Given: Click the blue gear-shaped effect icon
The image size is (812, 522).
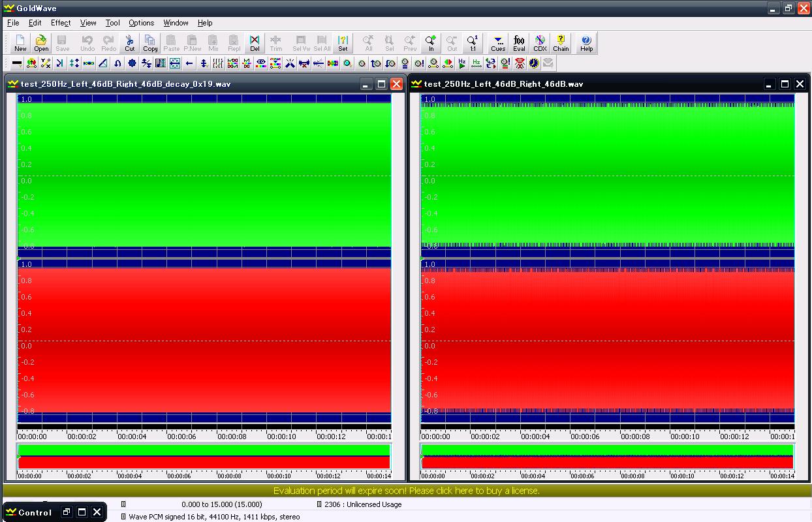Looking at the screenshot, I should pos(132,63).
